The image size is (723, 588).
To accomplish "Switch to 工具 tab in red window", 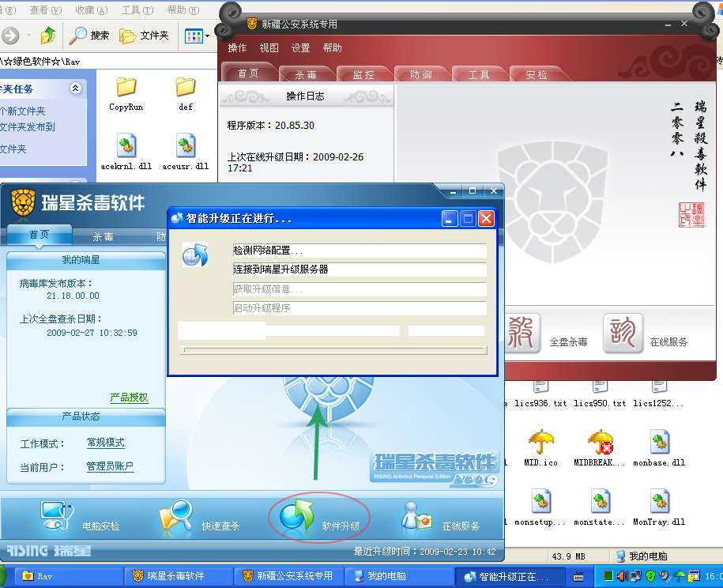I will click(x=479, y=74).
